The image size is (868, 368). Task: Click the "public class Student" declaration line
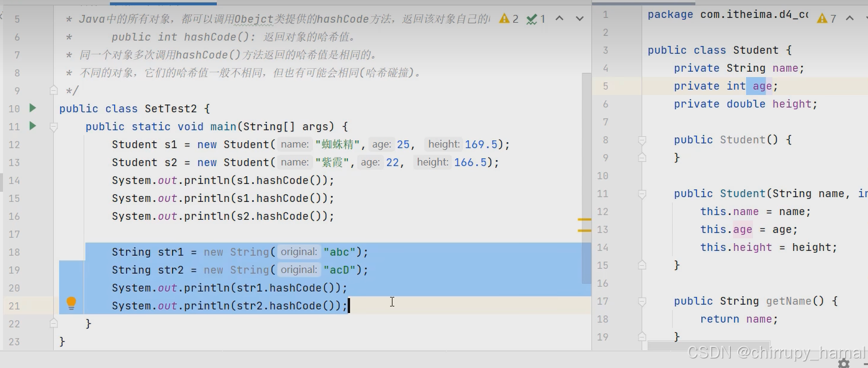pyautogui.click(x=719, y=50)
